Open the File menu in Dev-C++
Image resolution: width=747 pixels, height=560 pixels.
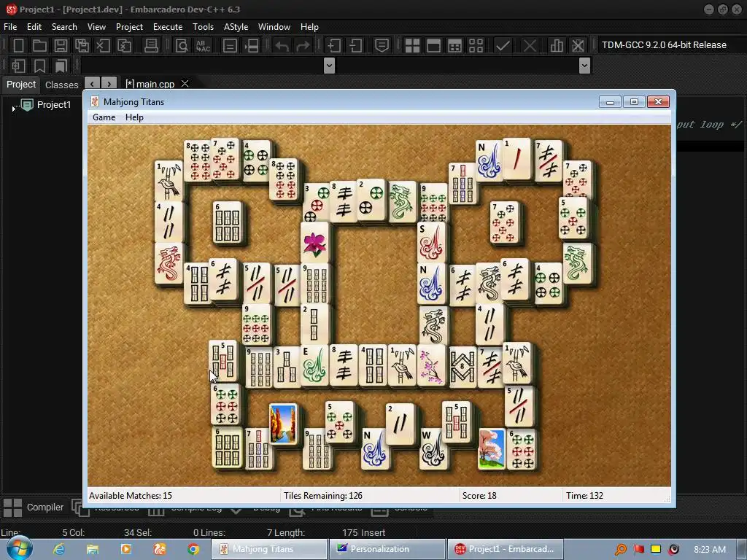(10, 27)
